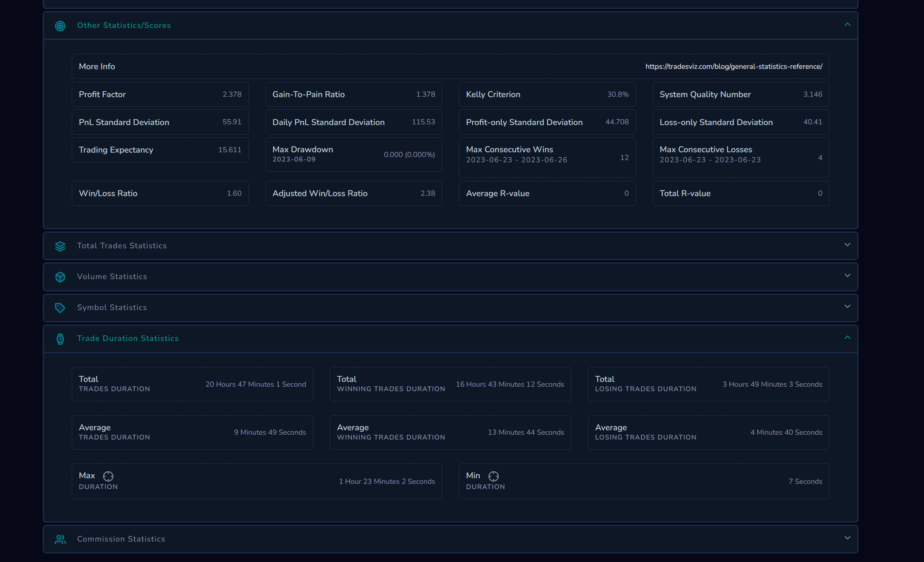Click the Adjusted Win/Loss Ratio value 2.38
924x562 pixels.
428,193
